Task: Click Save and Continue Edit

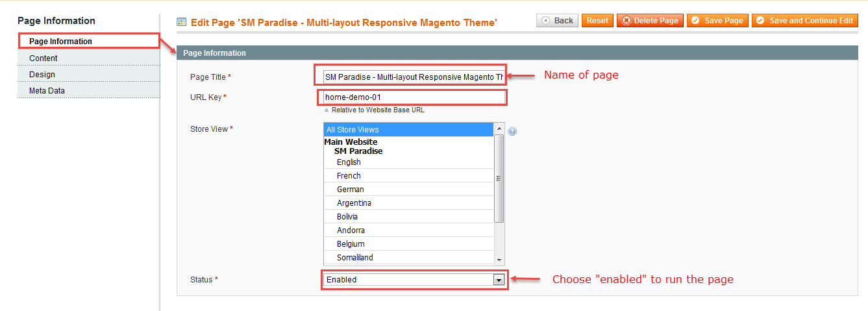Action: (x=805, y=21)
